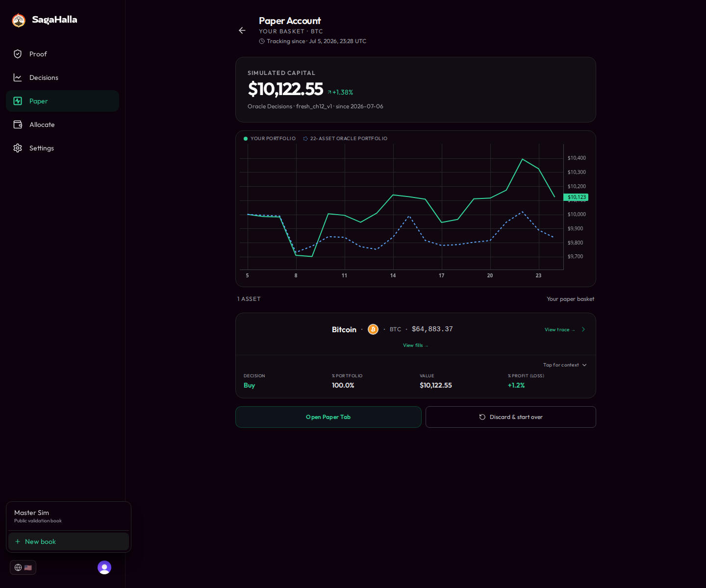The width and height of the screenshot is (706, 588).
Task: Click the Bitcoin coin icon
Action: point(373,329)
